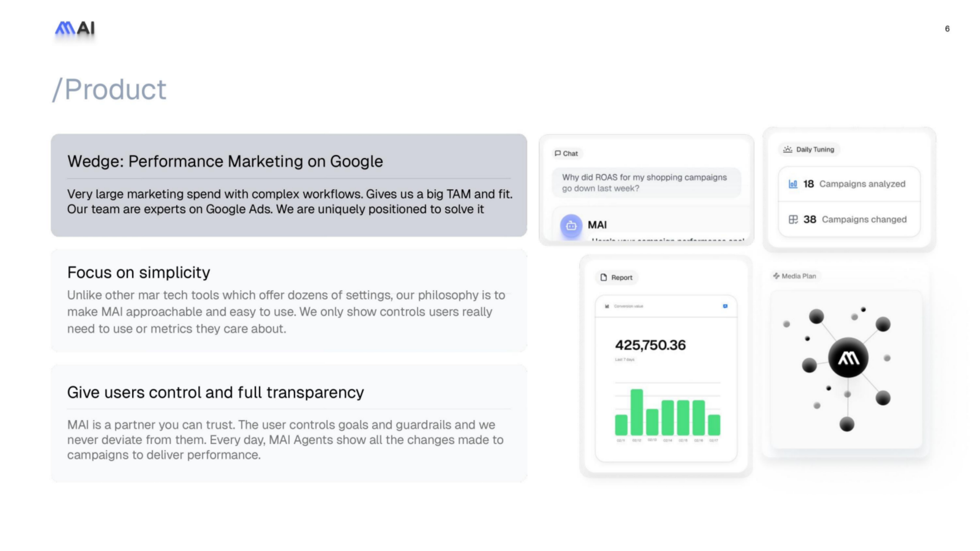Click the Report document icon
This screenshot has height=551, width=980.
click(604, 277)
